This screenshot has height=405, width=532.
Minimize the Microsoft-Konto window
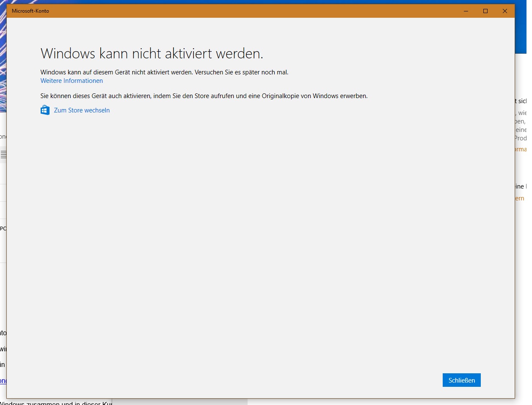click(x=466, y=11)
